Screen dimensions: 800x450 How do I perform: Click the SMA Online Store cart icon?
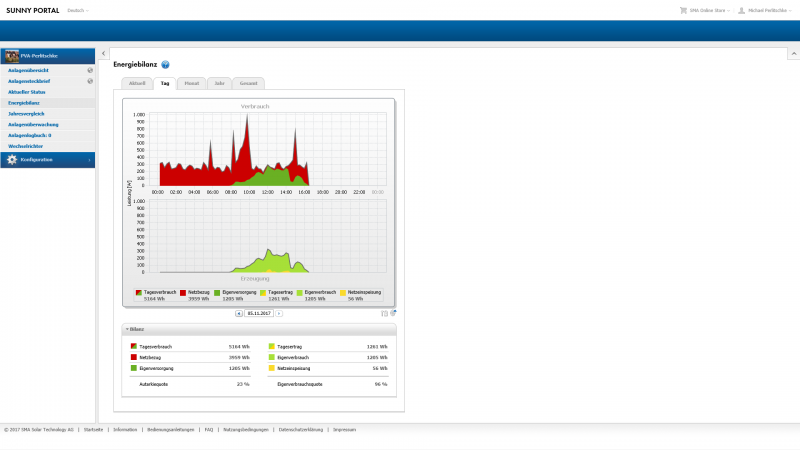[683, 10]
